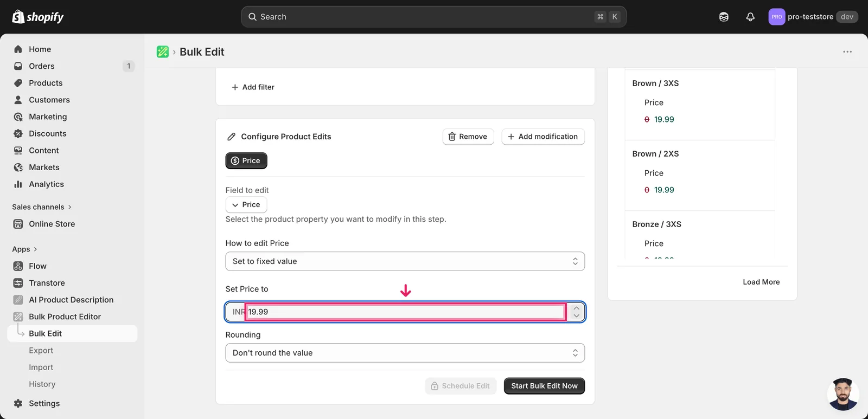This screenshot has height=419, width=868.
Task: Click Load More in preview panel
Action: coord(761,282)
